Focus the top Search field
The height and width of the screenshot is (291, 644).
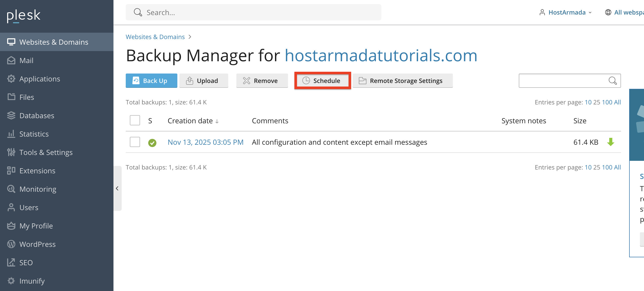click(253, 12)
